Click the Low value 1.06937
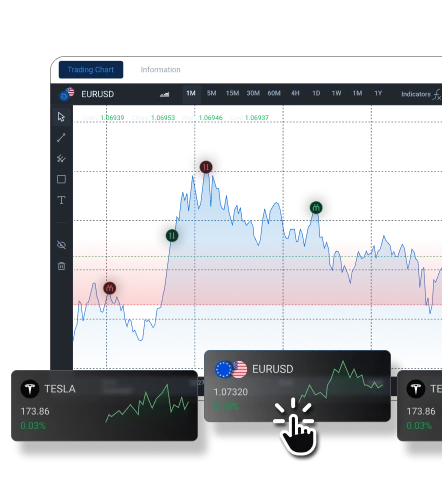Screen dimensions: 442x500 (257, 118)
